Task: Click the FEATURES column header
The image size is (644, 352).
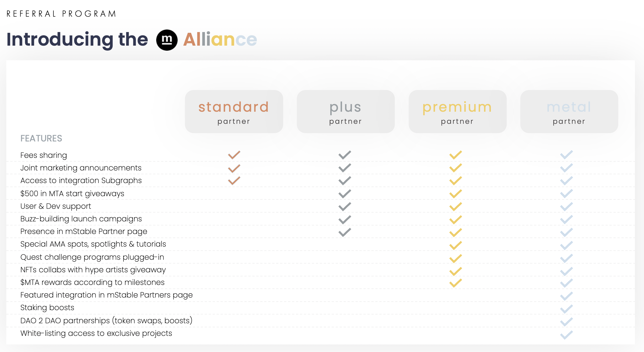Action: coord(41,138)
